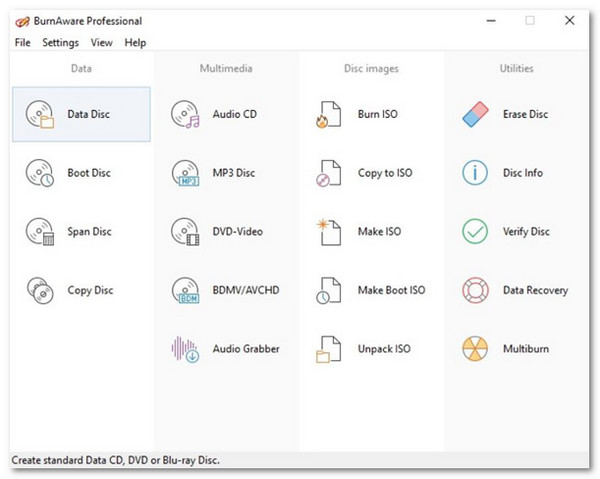Open the Audio Grabber tool
600x479 pixels.
click(x=226, y=349)
